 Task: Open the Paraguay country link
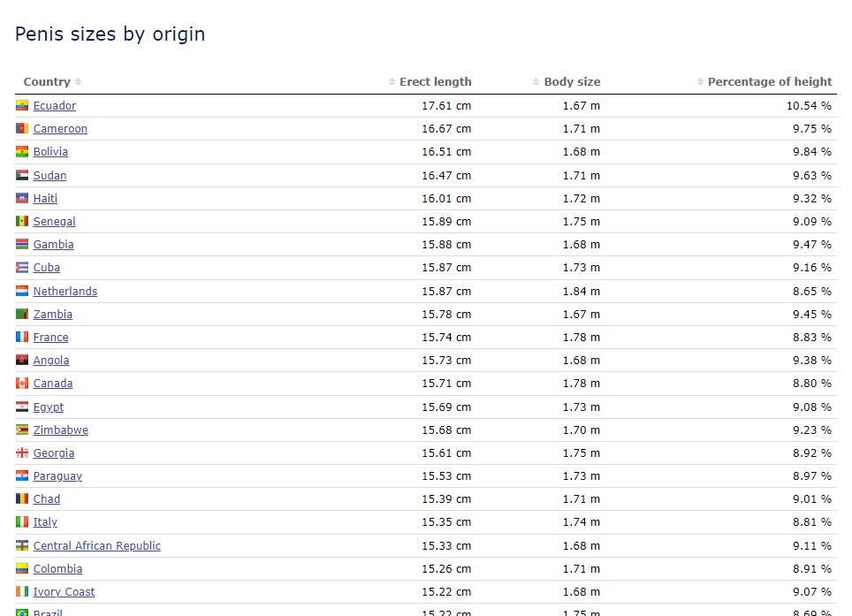(57, 476)
